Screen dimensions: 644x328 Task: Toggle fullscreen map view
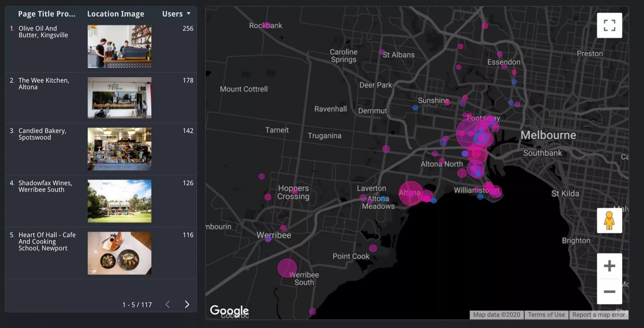click(609, 25)
